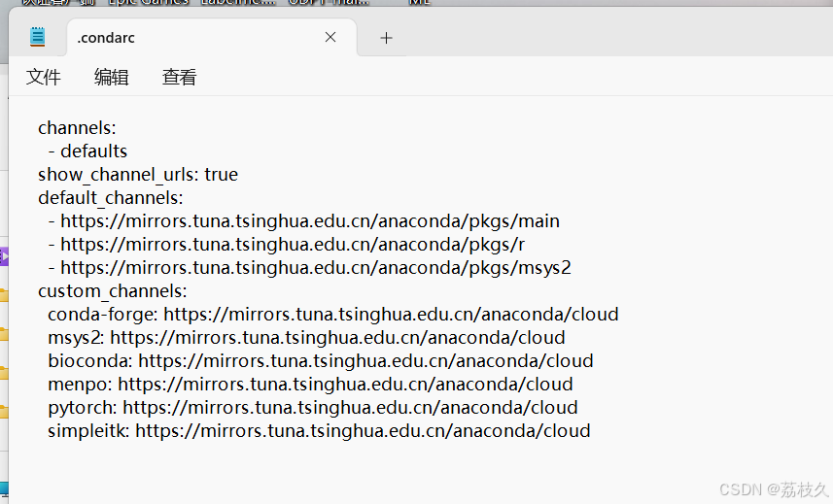Click the default_channels: key text
833x504 pixels.
pos(110,198)
